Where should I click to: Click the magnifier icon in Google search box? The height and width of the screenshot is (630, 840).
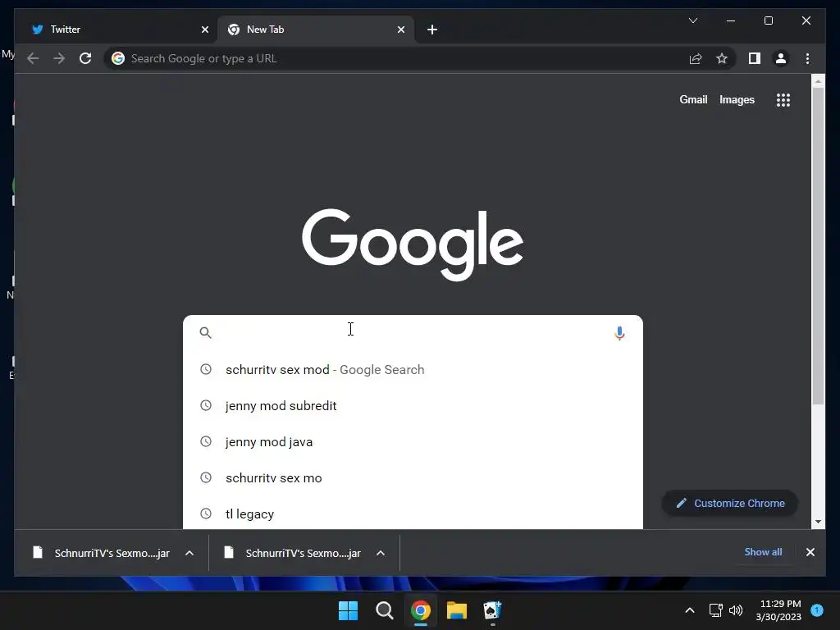point(205,333)
